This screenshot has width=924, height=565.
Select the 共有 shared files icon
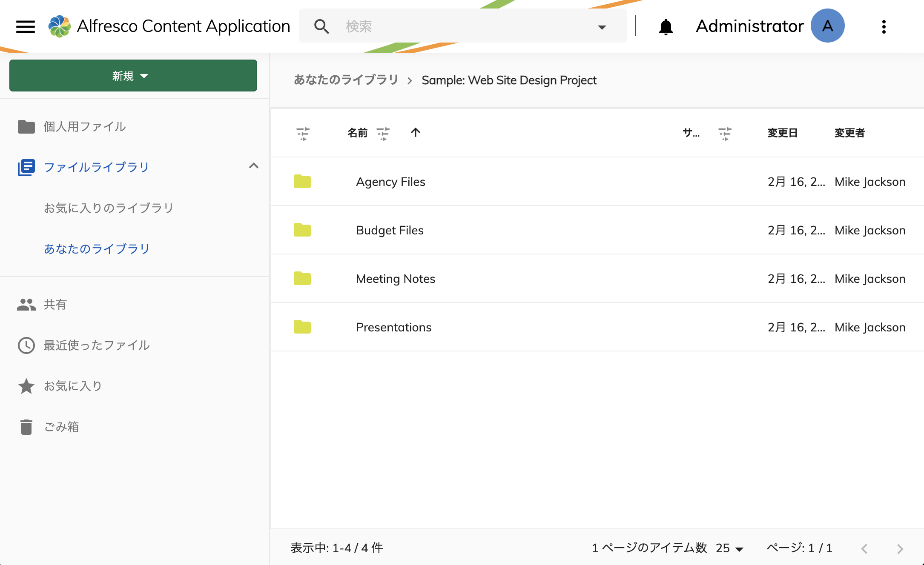pos(26,304)
